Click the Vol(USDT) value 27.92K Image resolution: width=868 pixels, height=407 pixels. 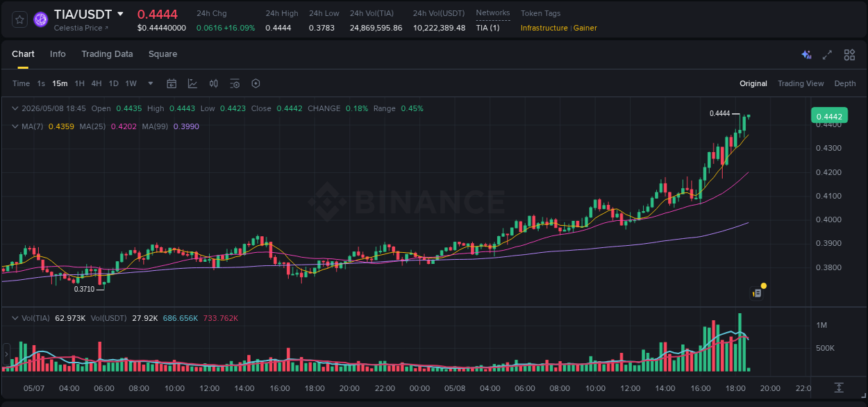coord(144,318)
